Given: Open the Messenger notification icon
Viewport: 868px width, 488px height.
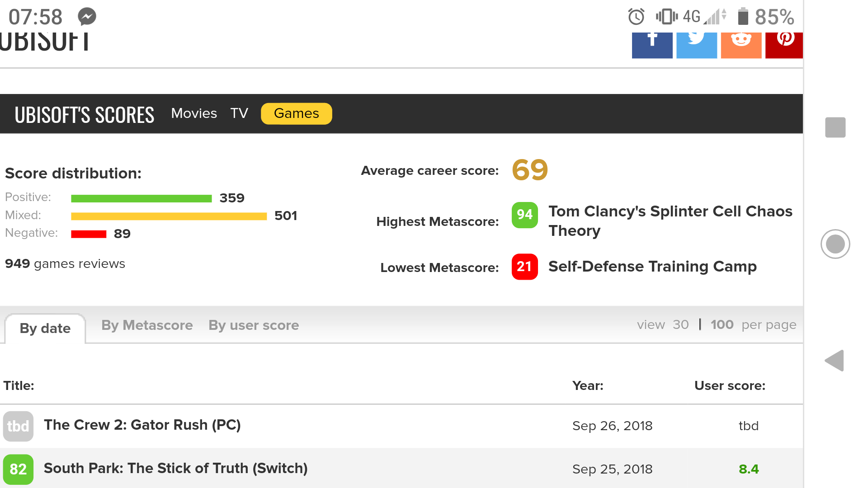Looking at the screenshot, I should 87,17.
